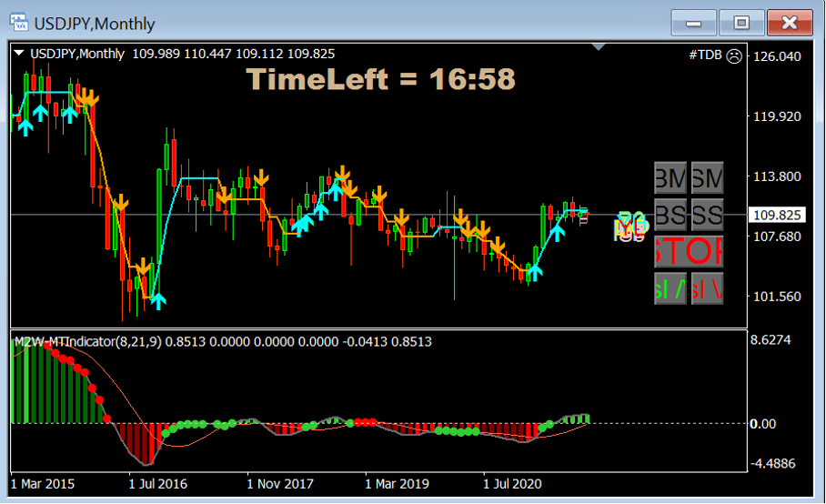Maximize the USDJPY,Monthly chart window
The width and height of the screenshot is (826, 504).
741,23
